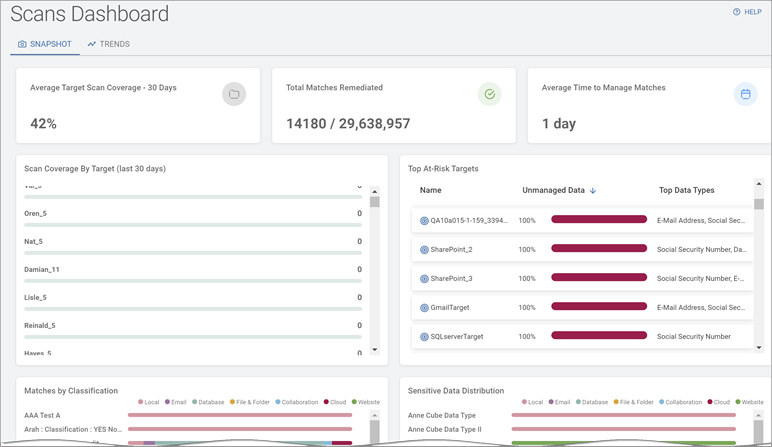Click the folder icon on Scan Coverage card
The width and height of the screenshot is (772, 447).
233,94
